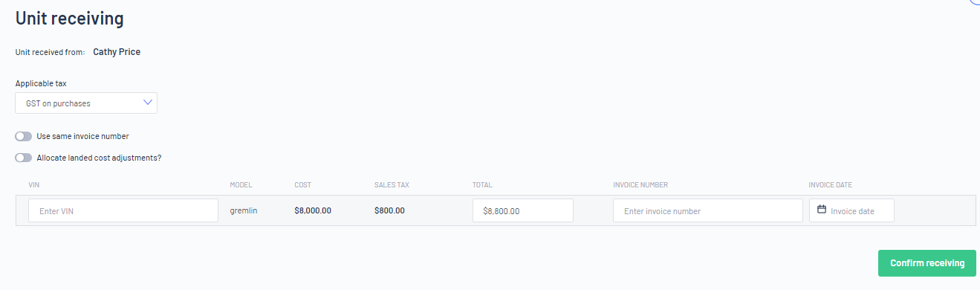Click the Cathy Price supplier name
980x290 pixels.
[117, 52]
